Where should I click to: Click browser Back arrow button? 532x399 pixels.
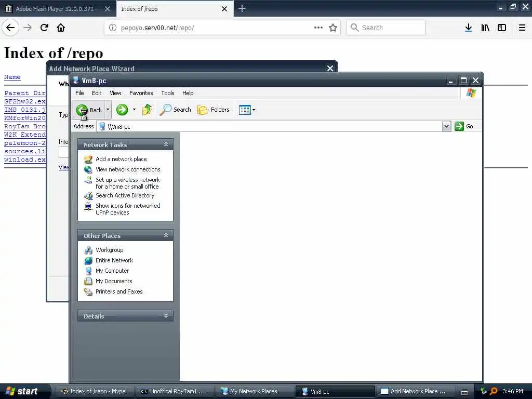click(10, 28)
